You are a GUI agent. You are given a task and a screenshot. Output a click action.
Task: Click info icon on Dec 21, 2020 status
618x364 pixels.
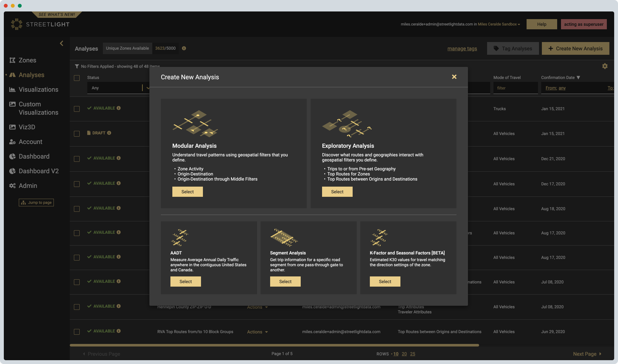(x=119, y=158)
